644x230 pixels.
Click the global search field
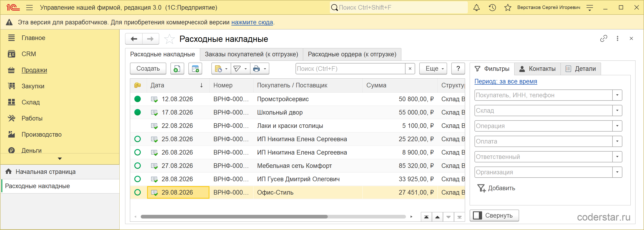point(399,8)
